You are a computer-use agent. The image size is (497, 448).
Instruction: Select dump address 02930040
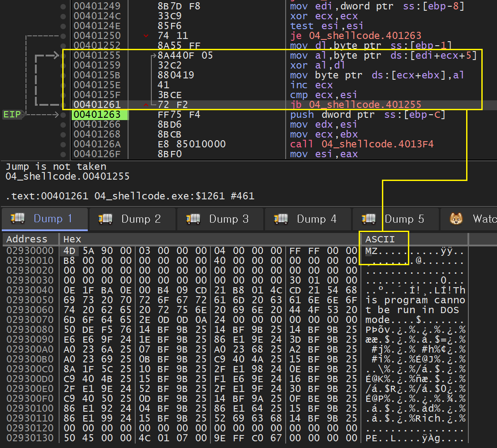click(x=30, y=290)
